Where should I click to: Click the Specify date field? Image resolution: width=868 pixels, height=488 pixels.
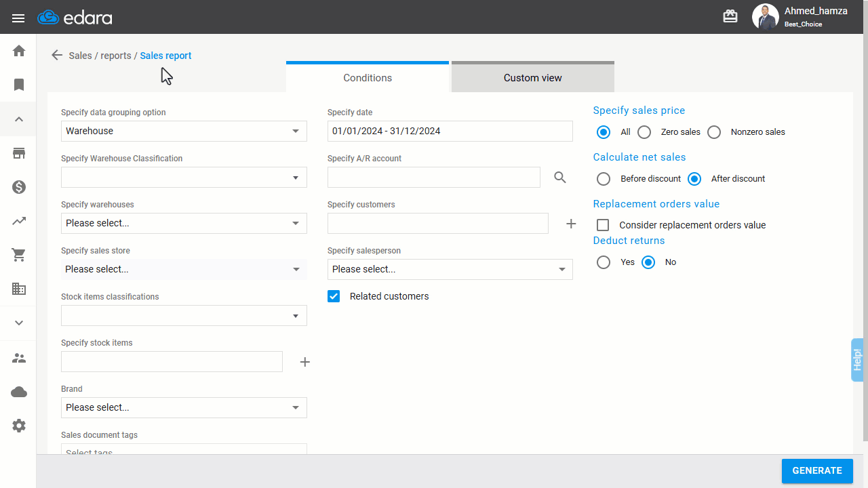click(450, 131)
